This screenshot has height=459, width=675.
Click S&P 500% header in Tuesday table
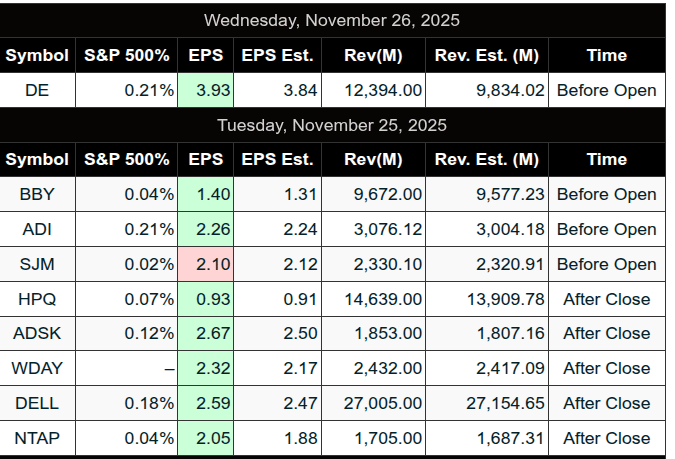(126, 159)
